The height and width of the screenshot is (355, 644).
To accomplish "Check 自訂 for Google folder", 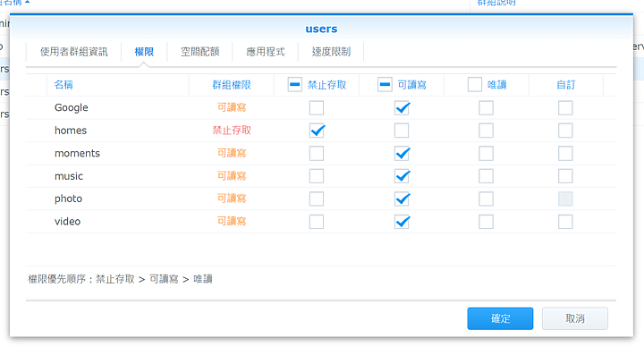I will [565, 108].
